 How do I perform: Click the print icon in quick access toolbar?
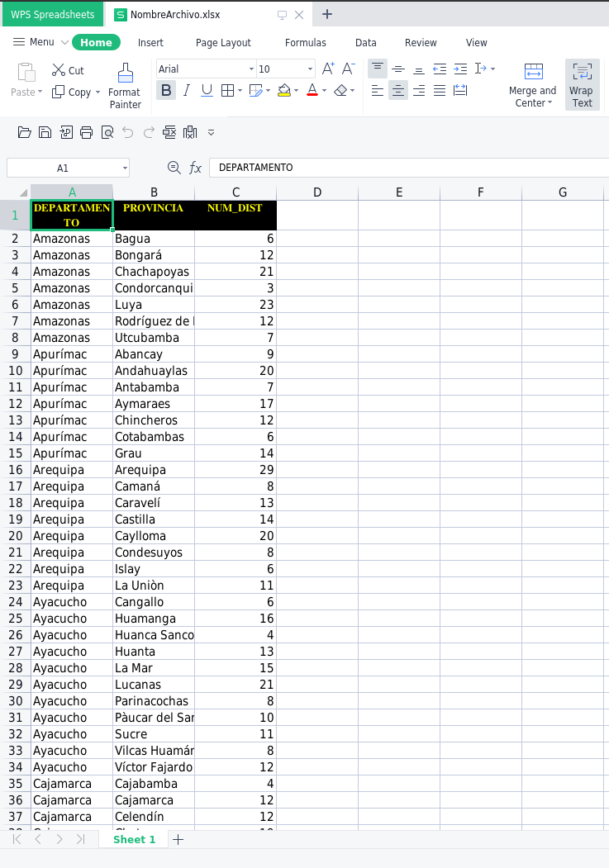pyautogui.click(x=86, y=132)
